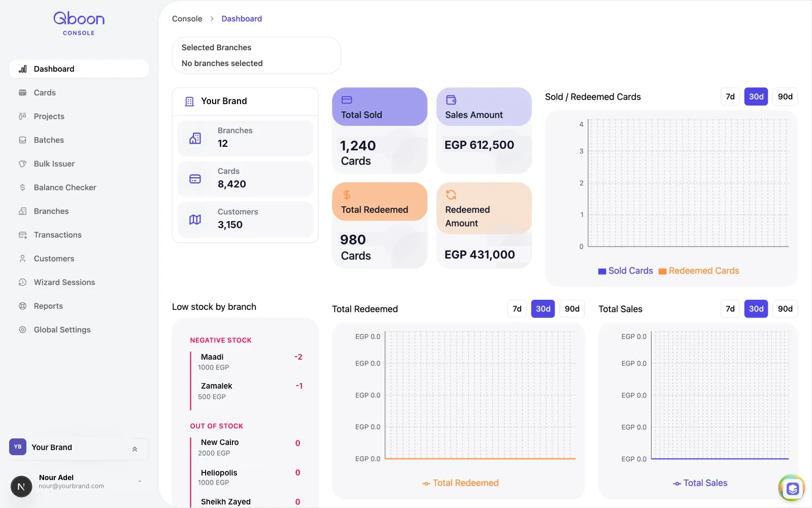Click the Sheikh Zayed stock row
This screenshot has height=508, width=812.
pos(247,502)
